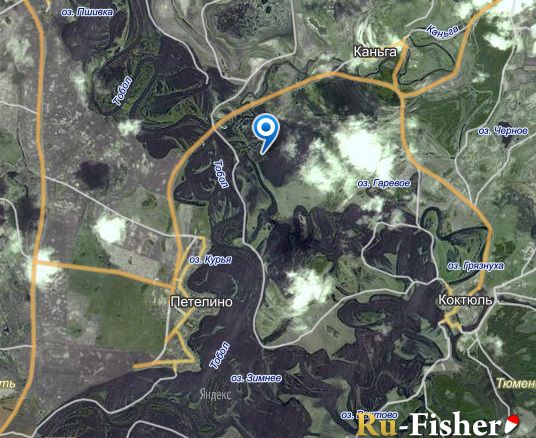The height and width of the screenshot is (438, 536).
Task: Select the Каньга village label
Action: [375, 52]
